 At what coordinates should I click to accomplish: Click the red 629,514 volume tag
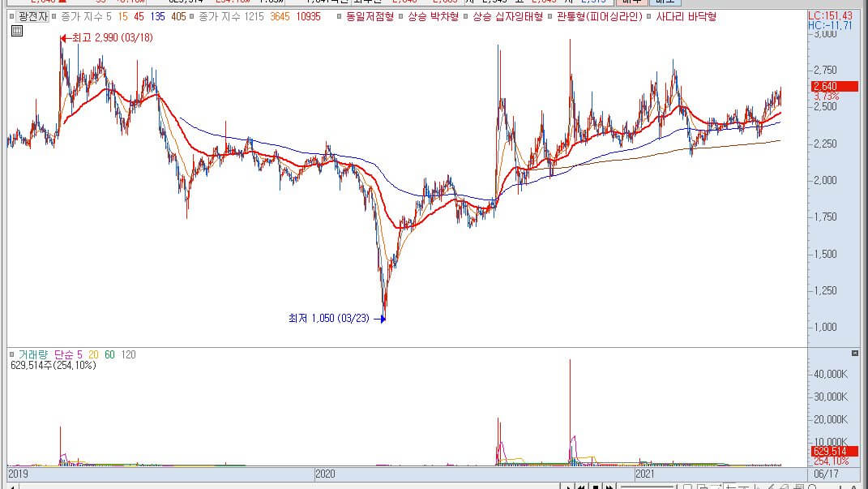834,452
